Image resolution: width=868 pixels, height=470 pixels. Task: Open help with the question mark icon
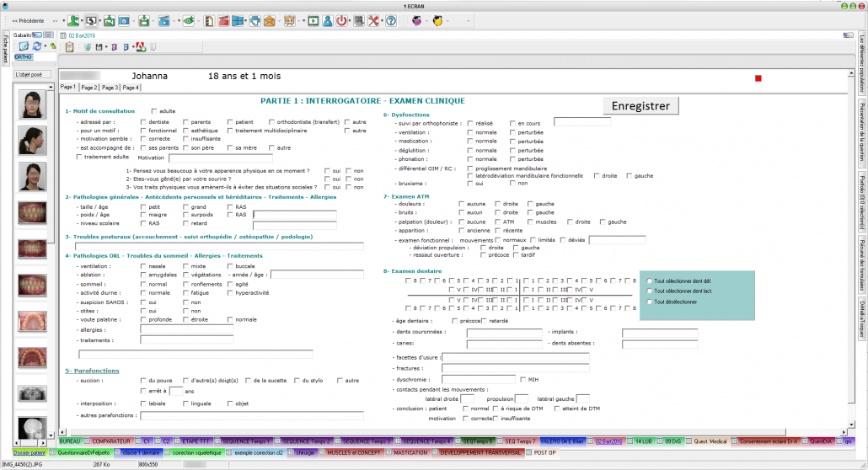[x=391, y=20]
